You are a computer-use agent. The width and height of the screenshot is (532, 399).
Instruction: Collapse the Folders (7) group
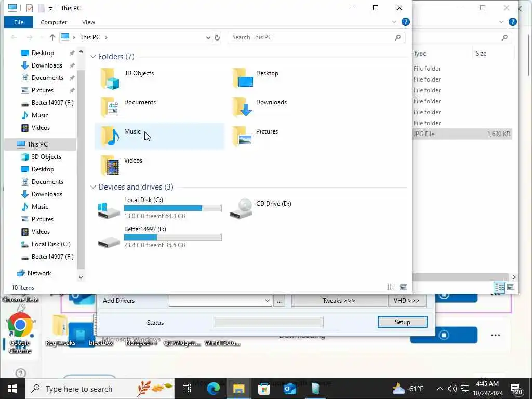pyautogui.click(x=93, y=56)
